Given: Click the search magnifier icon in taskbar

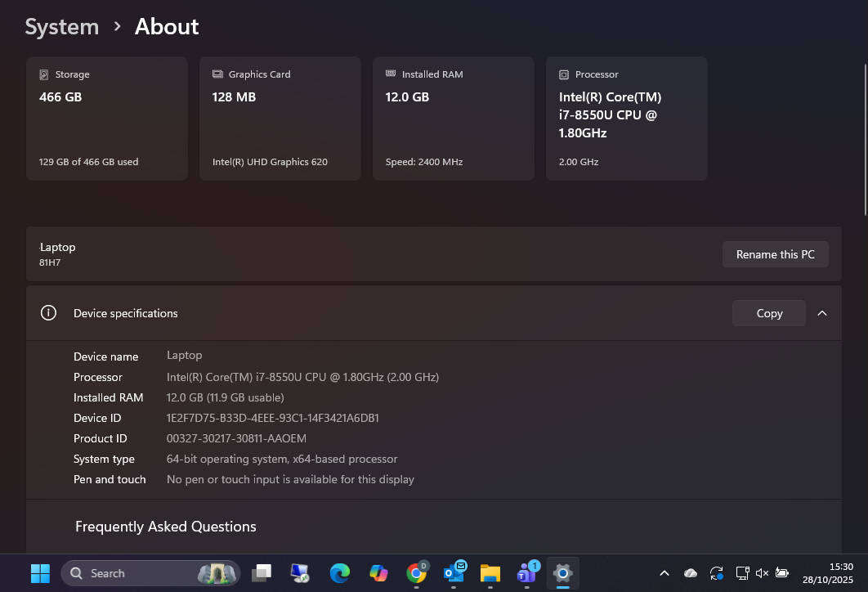Looking at the screenshot, I should [x=76, y=573].
